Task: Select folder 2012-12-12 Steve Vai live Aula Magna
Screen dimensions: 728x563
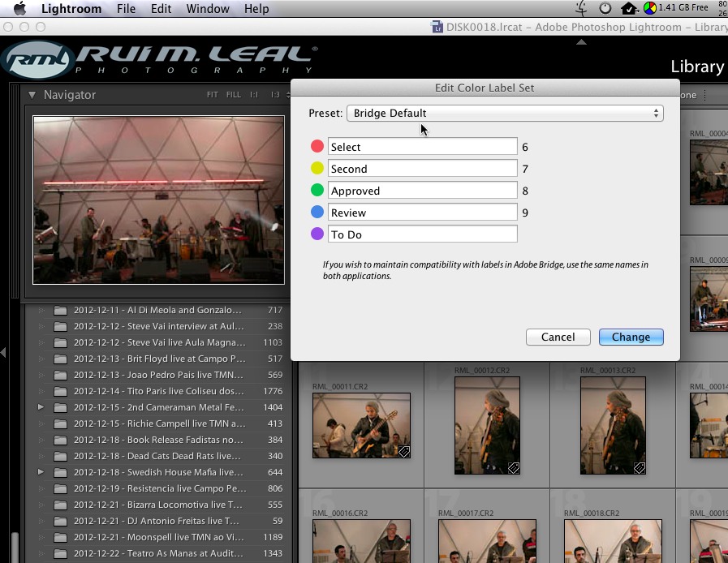Action: pos(158,342)
